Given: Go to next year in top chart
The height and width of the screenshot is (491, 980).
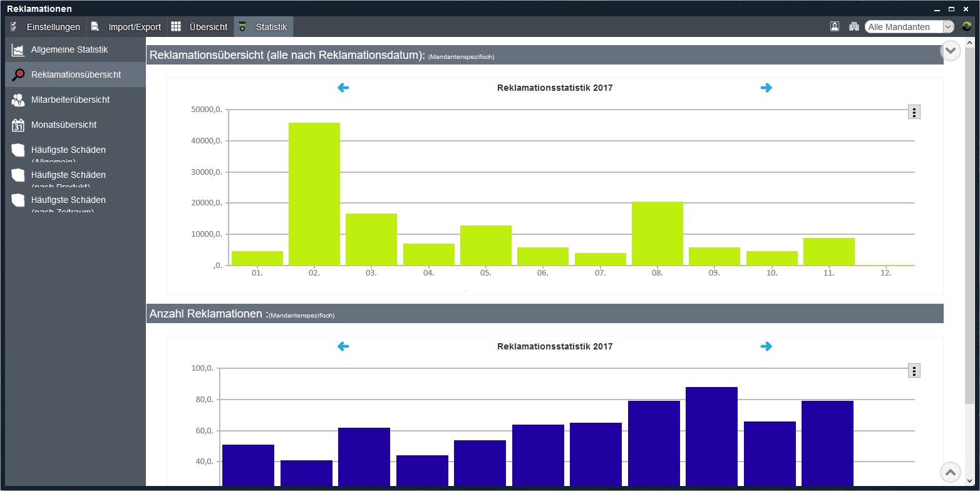Looking at the screenshot, I should [766, 88].
